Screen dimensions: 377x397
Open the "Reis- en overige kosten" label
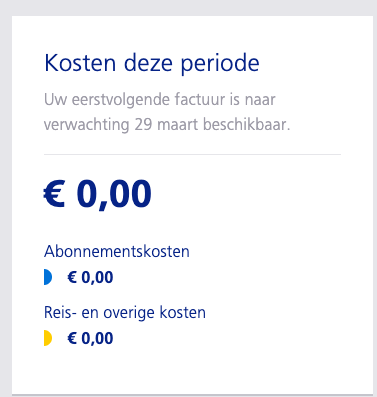pos(125,313)
